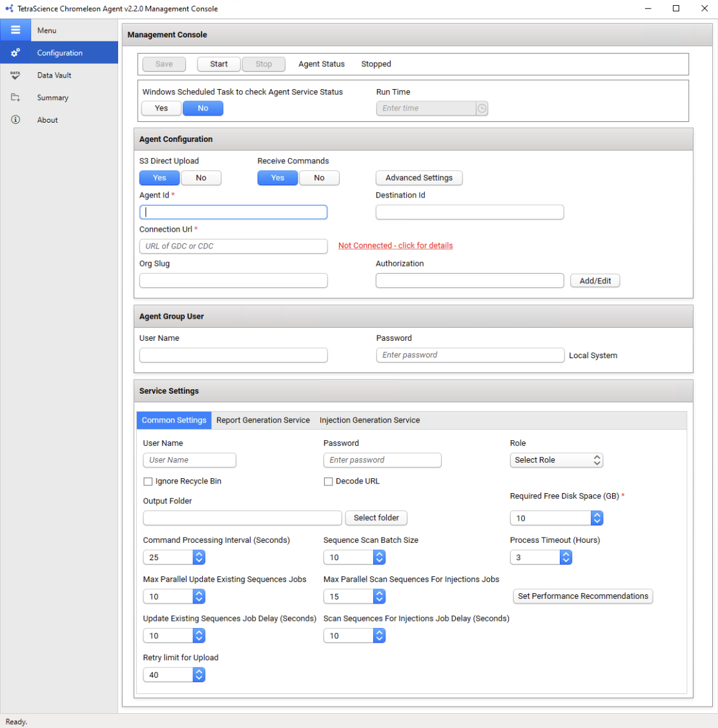Image resolution: width=718 pixels, height=728 pixels.
Task: Click Agent Group Password field
Action: click(x=470, y=355)
